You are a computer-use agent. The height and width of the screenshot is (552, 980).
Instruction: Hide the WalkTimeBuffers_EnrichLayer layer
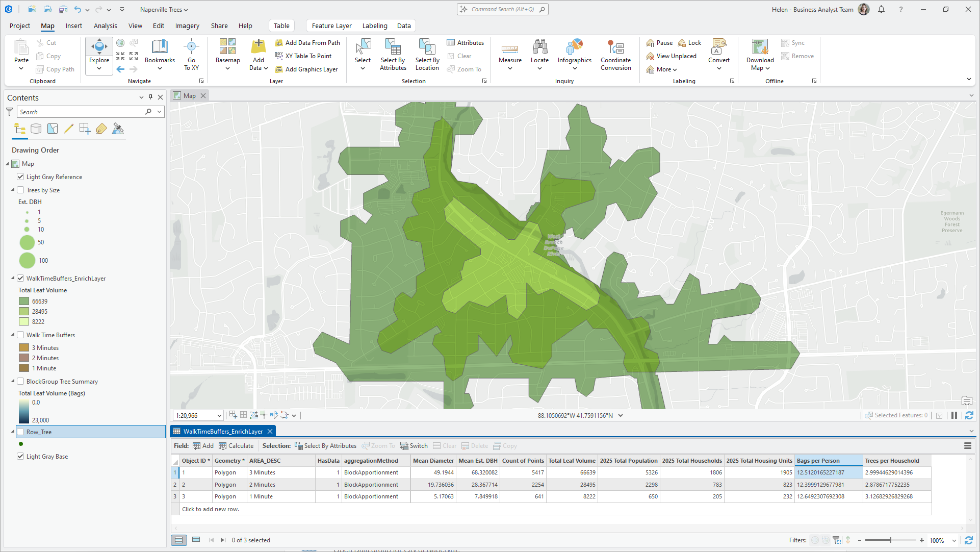pyautogui.click(x=20, y=278)
